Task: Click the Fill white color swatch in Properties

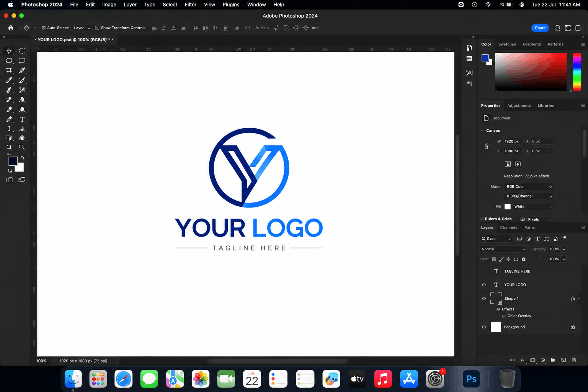Action: pyautogui.click(x=508, y=207)
